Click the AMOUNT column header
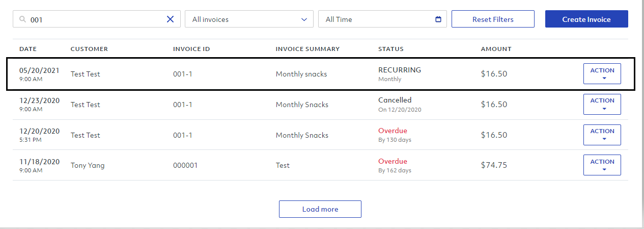Image resolution: width=644 pixels, height=229 pixels. (x=496, y=49)
